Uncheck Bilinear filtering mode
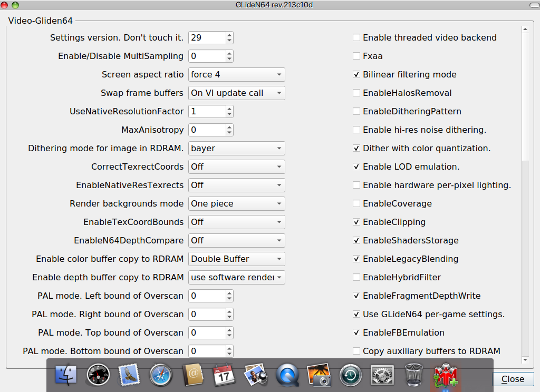This screenshot has width=540, height=392. pyautogui.click(x=357, y=74)
